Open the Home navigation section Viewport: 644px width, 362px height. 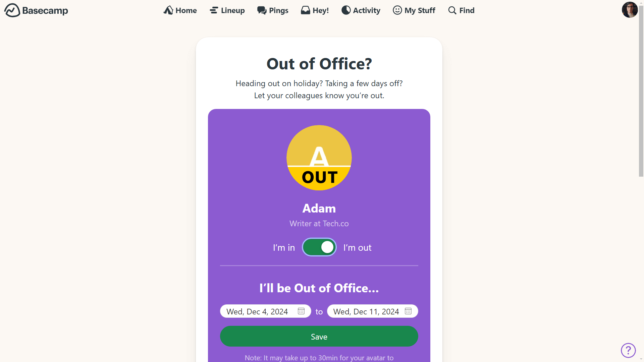click(x=180, y=10)
